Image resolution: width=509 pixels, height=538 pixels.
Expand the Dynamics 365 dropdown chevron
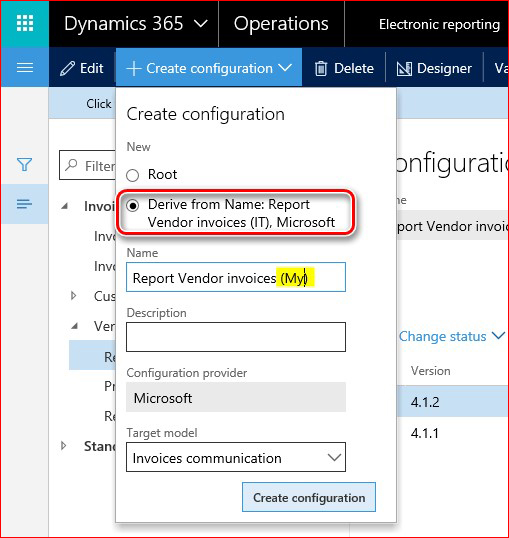tap(201, 24)
